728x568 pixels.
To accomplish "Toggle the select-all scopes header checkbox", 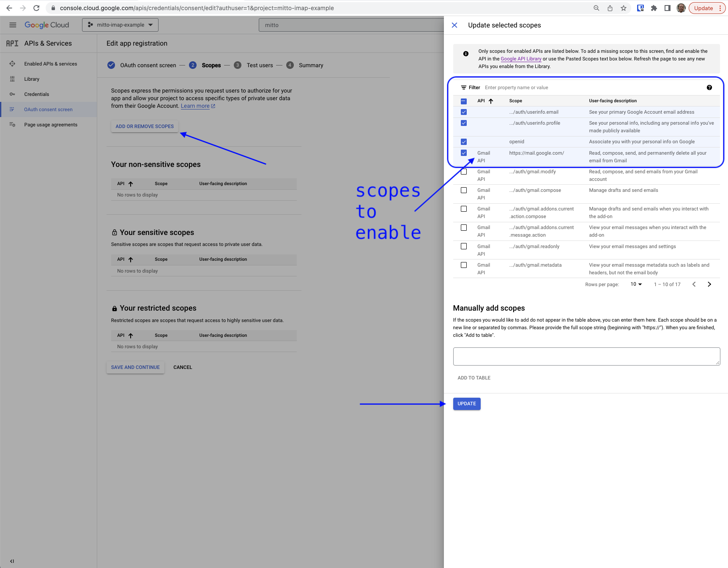I will coord(464,101).
